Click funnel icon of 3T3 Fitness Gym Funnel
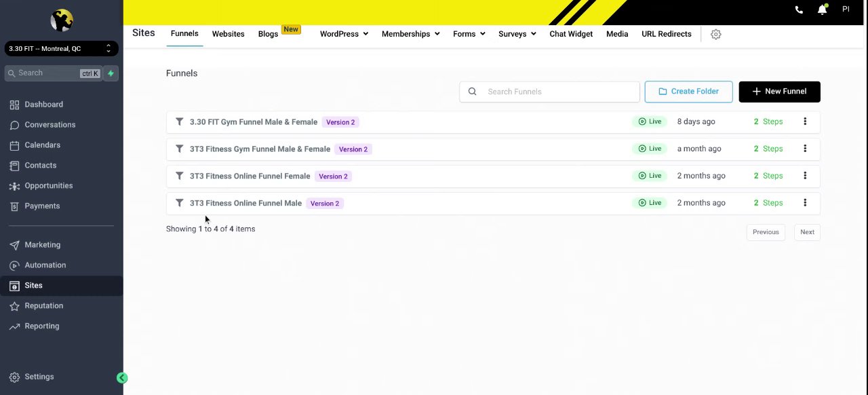This screenshot has width=868, height=395. tap(179, 149)
